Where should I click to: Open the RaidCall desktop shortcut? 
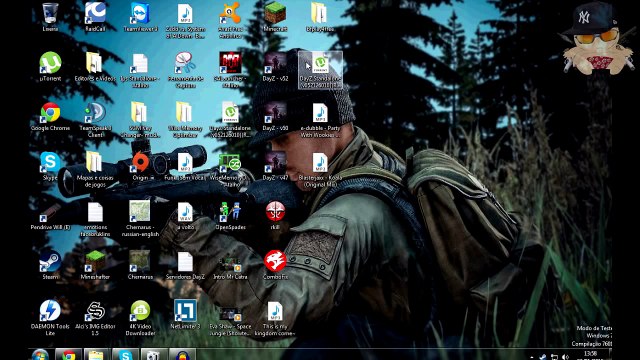tap(95, 17)
